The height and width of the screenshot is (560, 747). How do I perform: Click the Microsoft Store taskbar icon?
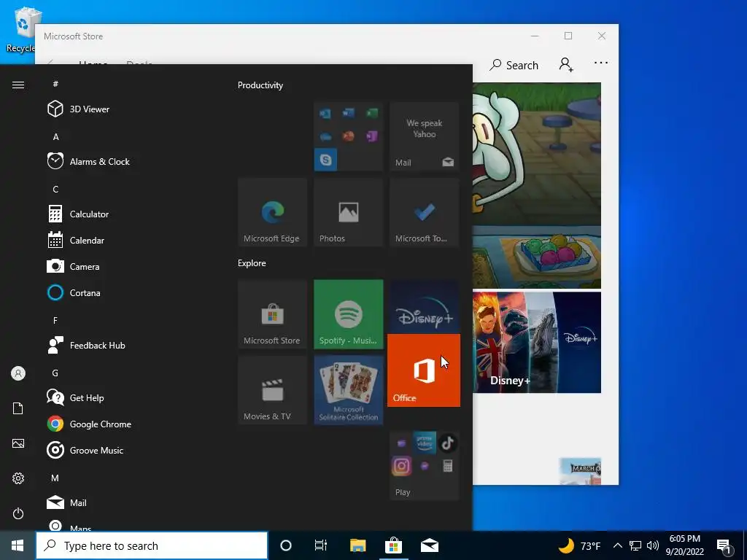393,545
